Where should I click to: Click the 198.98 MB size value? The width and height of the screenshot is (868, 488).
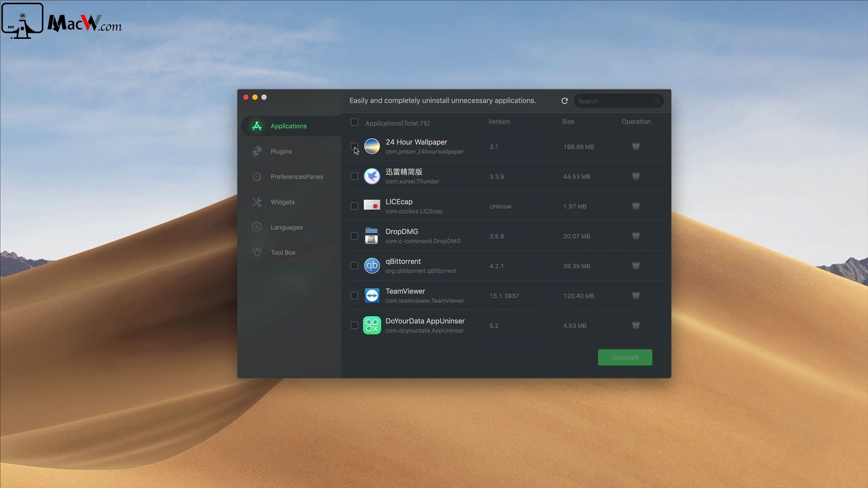click(579, 147)
